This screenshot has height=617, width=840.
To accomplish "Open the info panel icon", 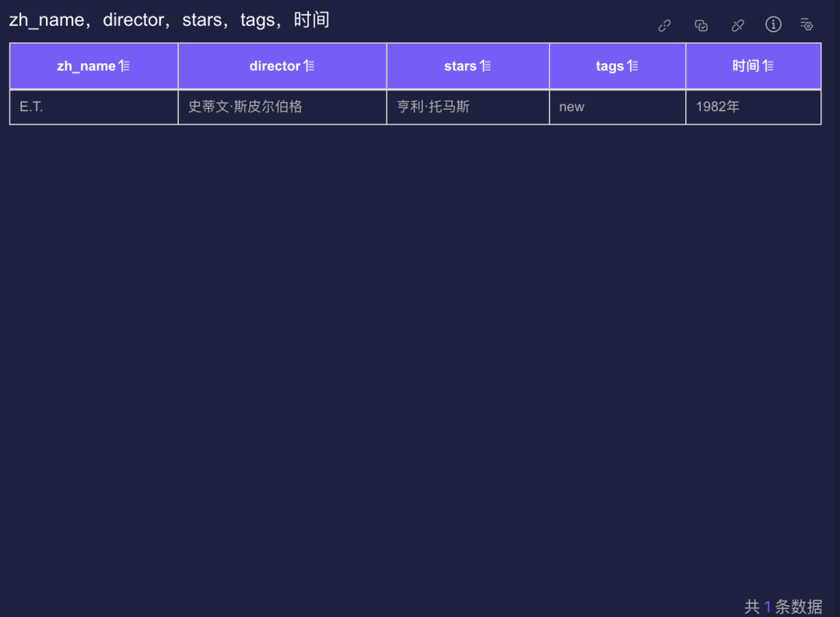I will pos(773,25).
